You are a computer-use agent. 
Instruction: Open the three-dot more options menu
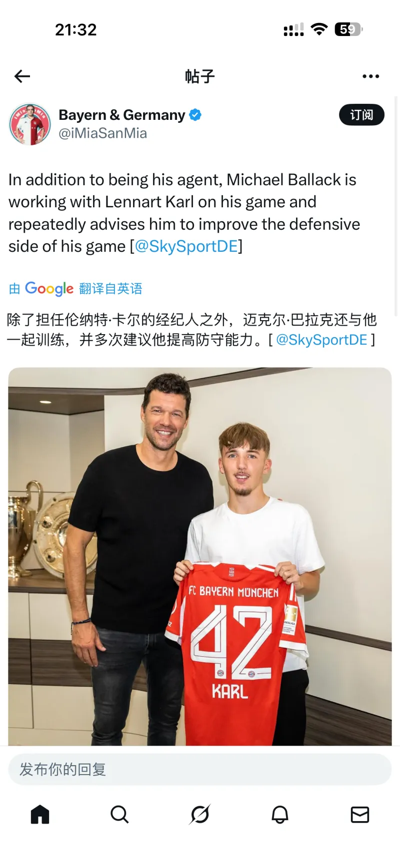click(x=370, y=76)
